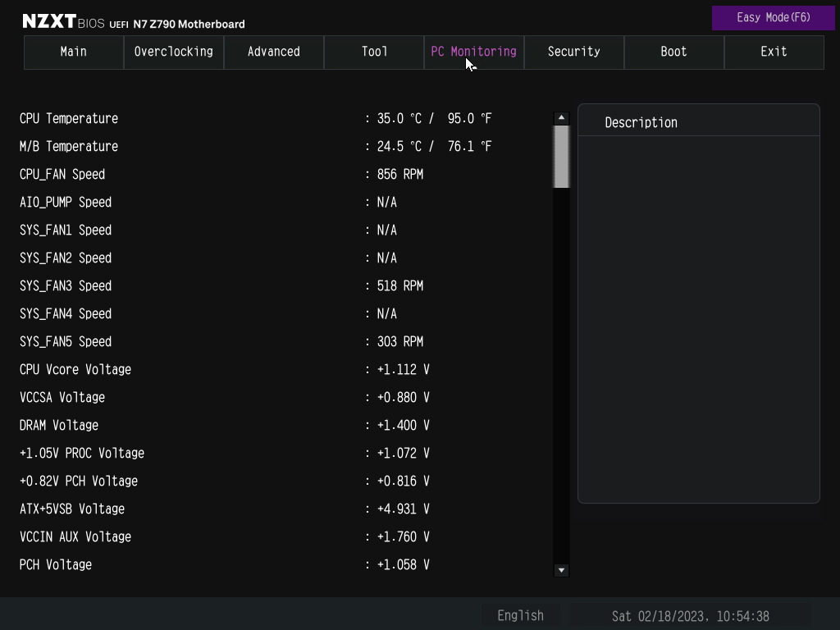Screen dimensions: 840x630
Task: Open the Exit tab
Action: pos(774,52)
